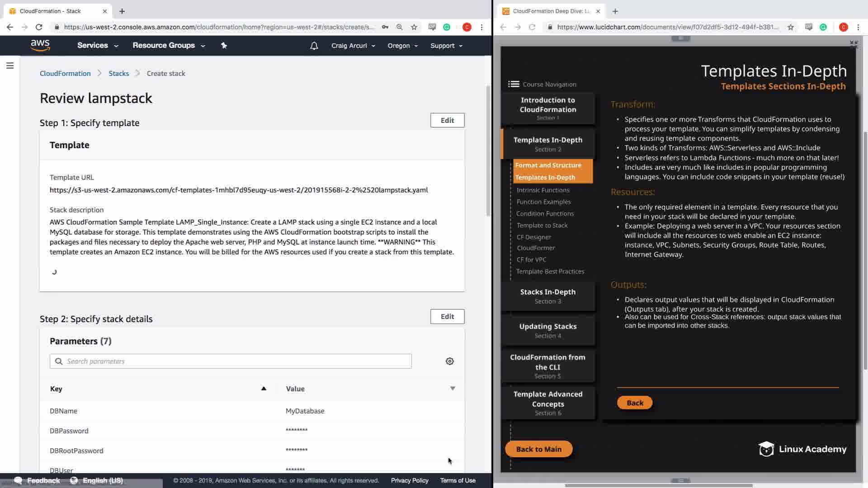Click the Course Navigation list icon
868x488 pixels.
(x=514, y=84)
